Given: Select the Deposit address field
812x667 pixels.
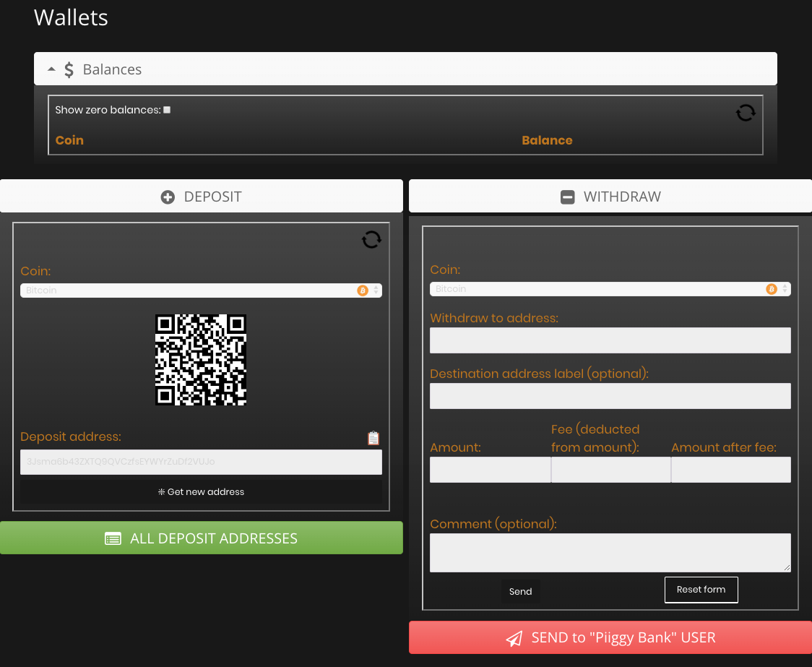Looking at the screenshot, I should click(201, 462).
